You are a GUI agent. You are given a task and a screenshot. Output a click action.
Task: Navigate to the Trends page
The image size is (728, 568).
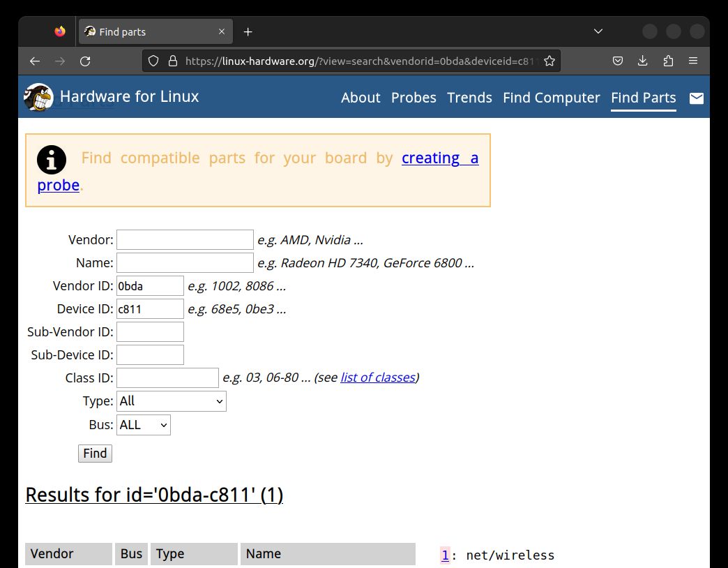469,98
